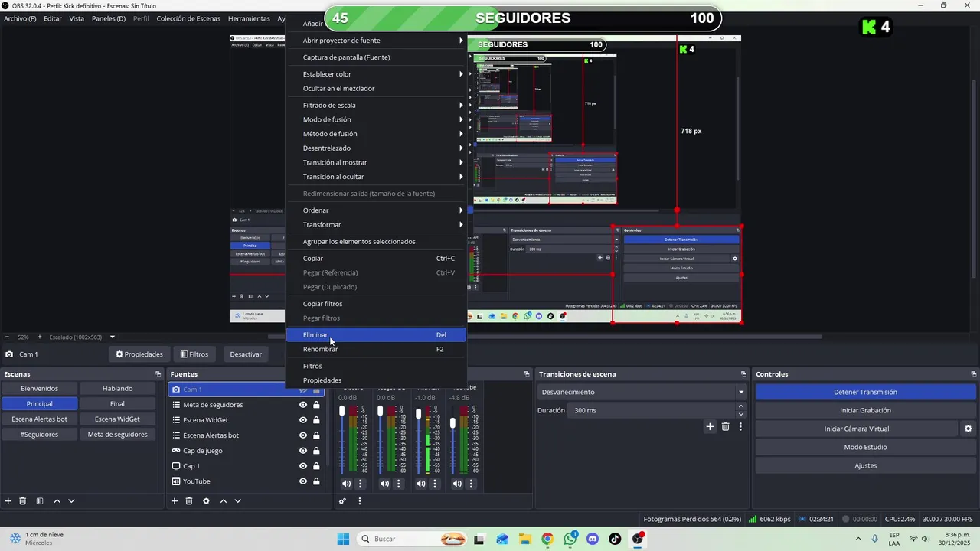Add a new scene with plus icon
The width and height of the screenshot is (980, 551).
pos(8,501)
